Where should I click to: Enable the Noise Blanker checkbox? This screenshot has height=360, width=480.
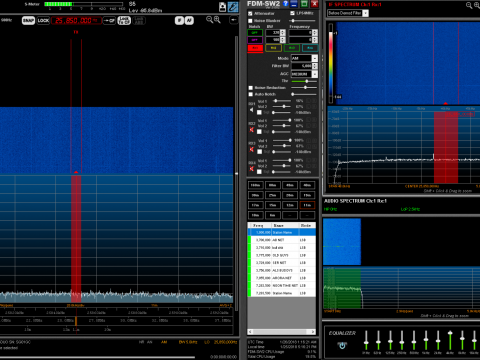coord(250,21)
